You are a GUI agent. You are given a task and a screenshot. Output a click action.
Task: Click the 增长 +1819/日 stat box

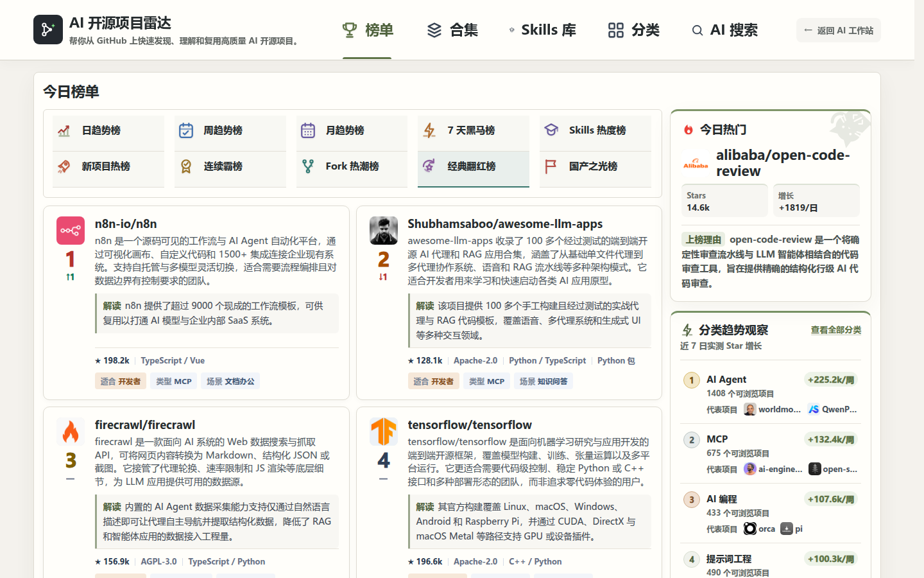tap(817, 200)
